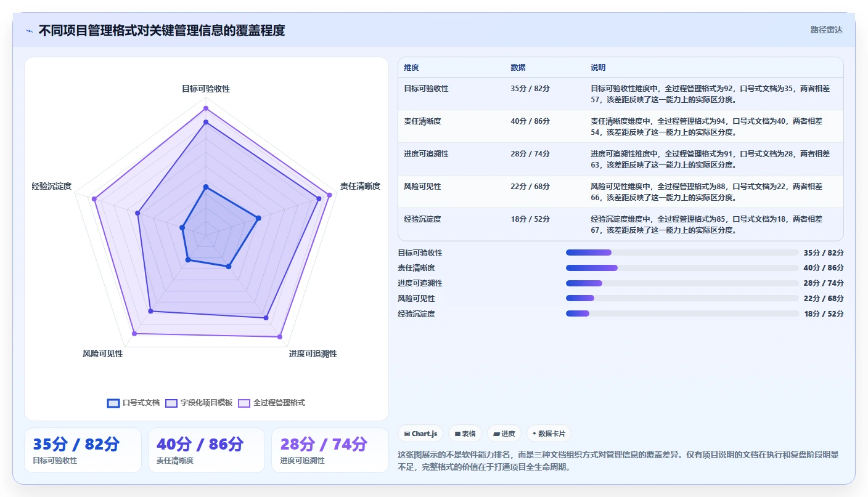Toggle the 口号式文档 legend item
The image size is (868, 497).
click(134, 403)
